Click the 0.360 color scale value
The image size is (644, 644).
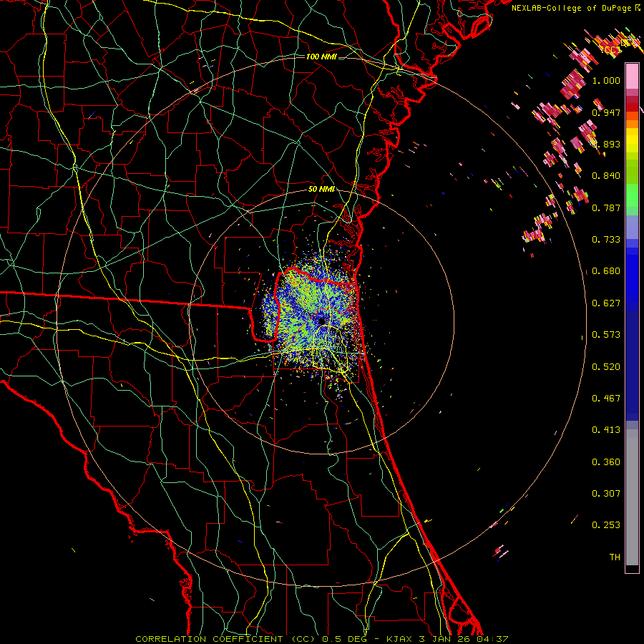pyautogui.click(x=606, y=462)
